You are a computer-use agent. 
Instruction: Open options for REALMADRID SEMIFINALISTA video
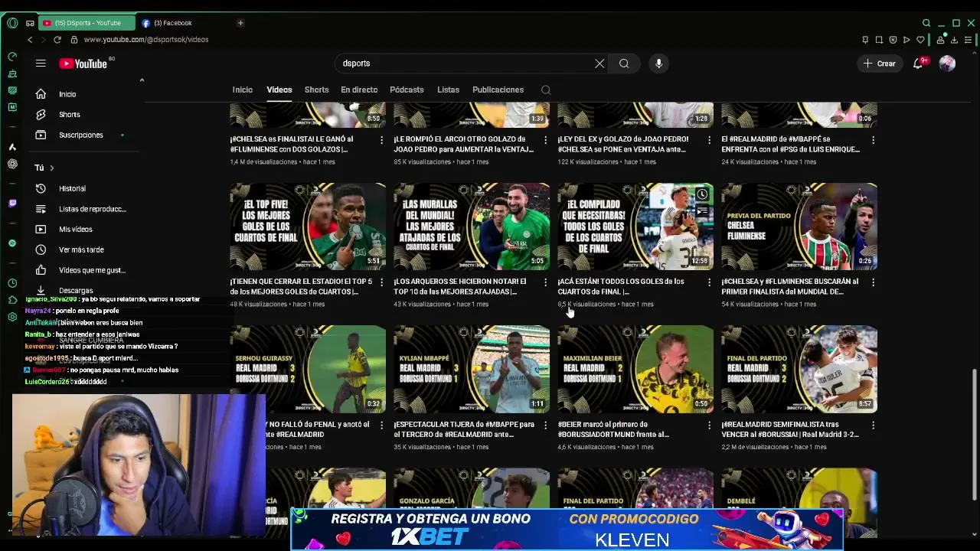point(873,425)
